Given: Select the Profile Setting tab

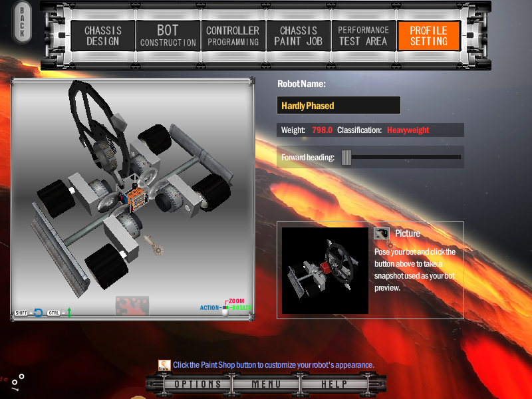Looking at the screenshot, I should pos(428,36).
